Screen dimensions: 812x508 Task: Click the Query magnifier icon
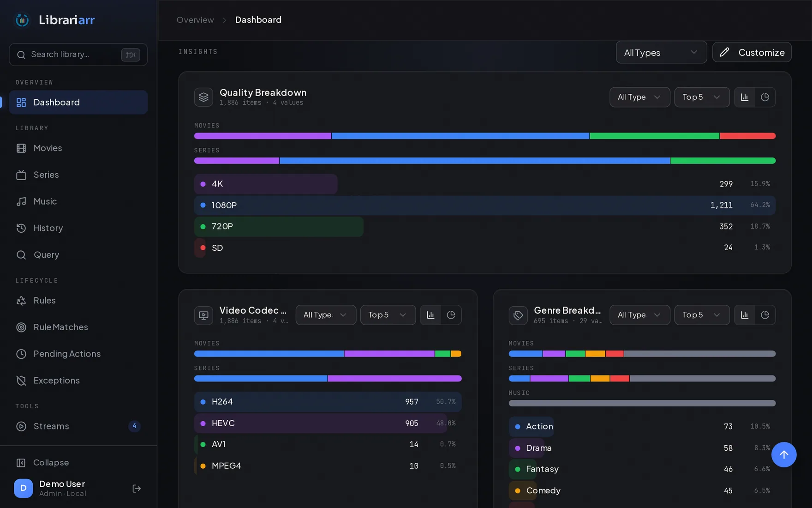21,255
